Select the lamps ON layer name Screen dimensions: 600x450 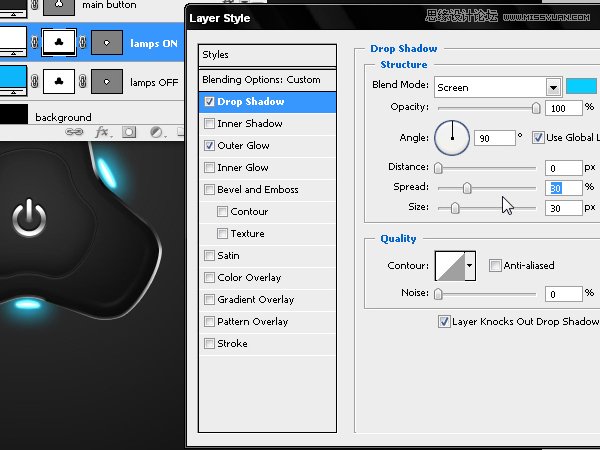(154, 43)
